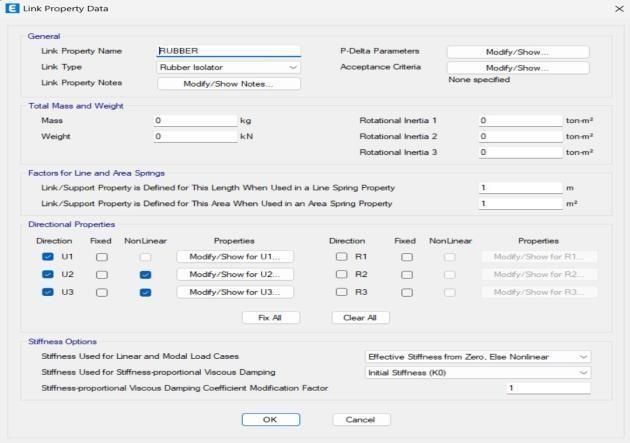630x443 pixels.
Task: Confirm with the OK button
Action: [x=270, y=420]
